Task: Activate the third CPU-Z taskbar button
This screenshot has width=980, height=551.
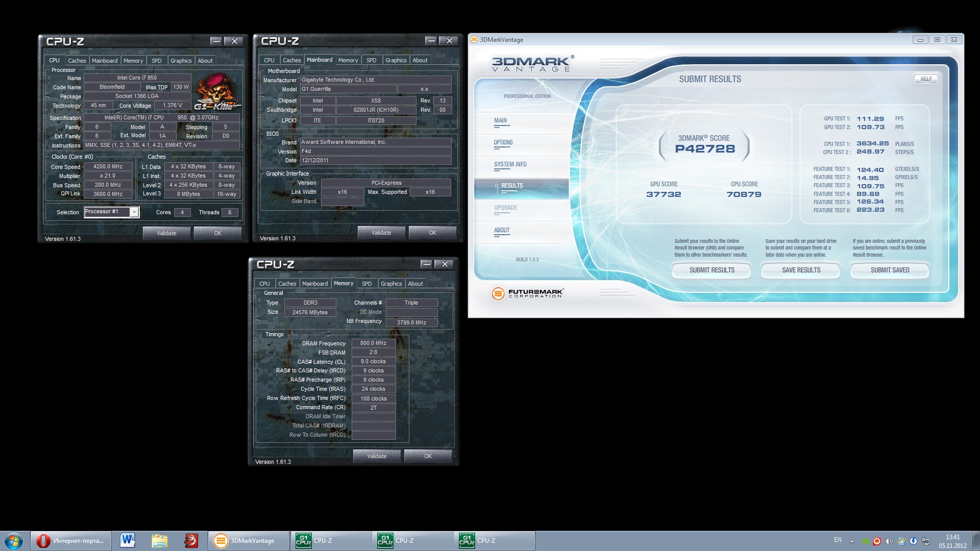Action: [494, 541]
